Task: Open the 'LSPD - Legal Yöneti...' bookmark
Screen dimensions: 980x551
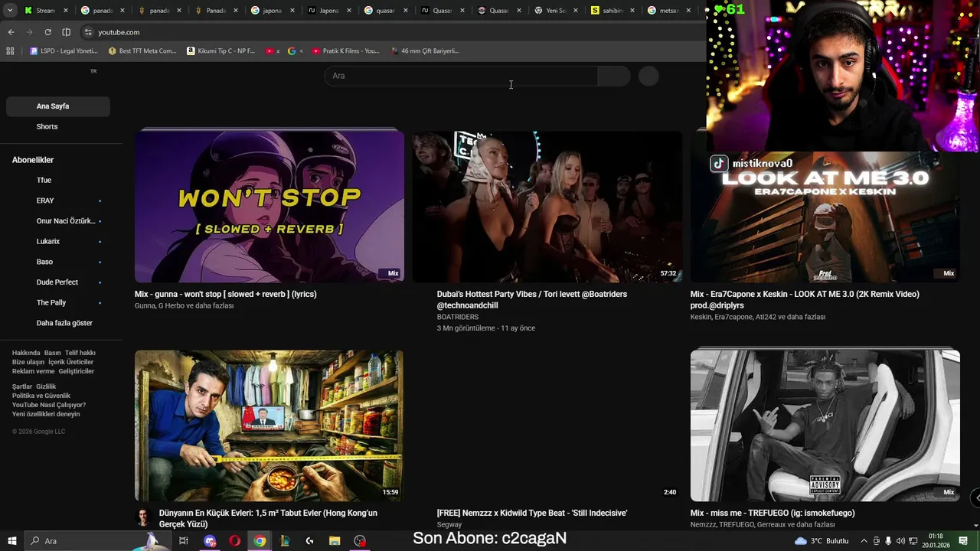Action: point(64,51)
